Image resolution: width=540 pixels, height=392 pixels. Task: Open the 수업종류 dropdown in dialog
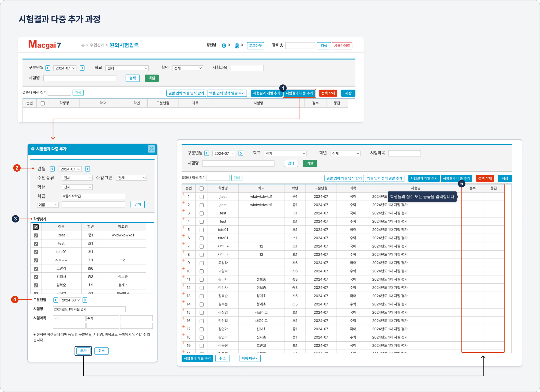(77, 178)
